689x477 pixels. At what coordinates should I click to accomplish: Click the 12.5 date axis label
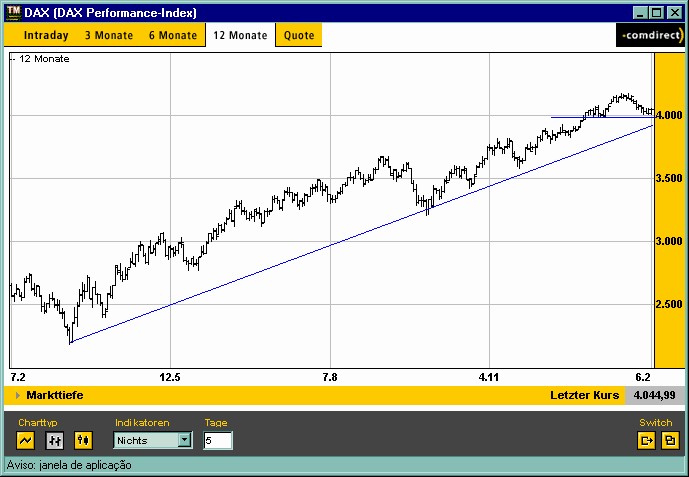click(x=170, y=377)
